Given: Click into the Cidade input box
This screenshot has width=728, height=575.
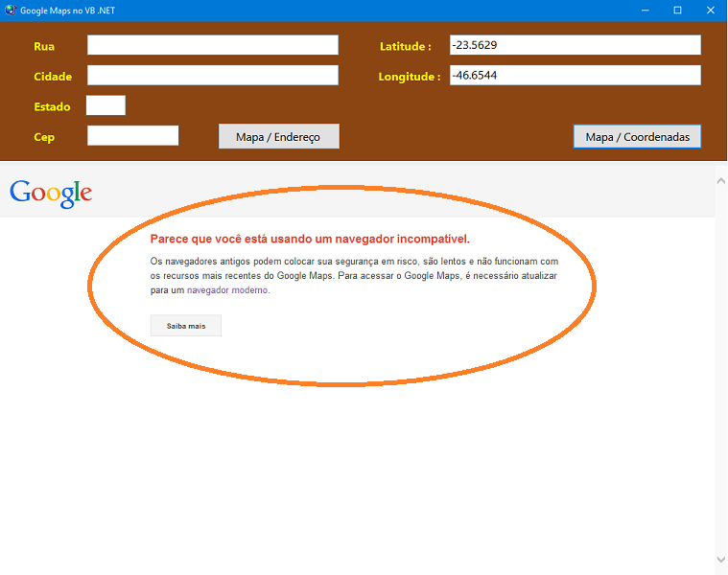Looking at the screenshot, I should (x=212, y=76).
